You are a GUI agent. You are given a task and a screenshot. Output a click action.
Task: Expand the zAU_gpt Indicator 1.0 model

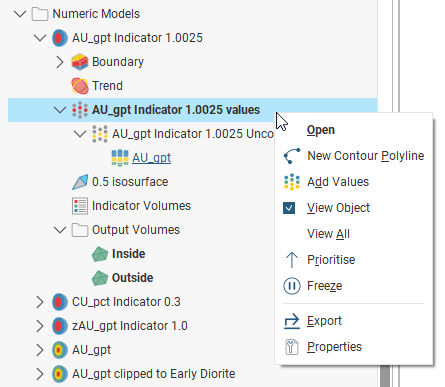(40, 326)
